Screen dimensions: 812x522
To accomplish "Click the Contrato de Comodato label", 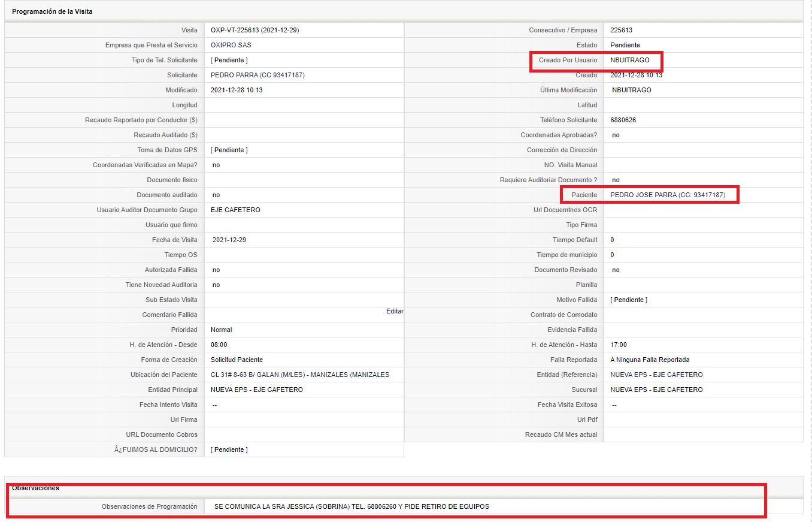I will (x=564, y=315).
